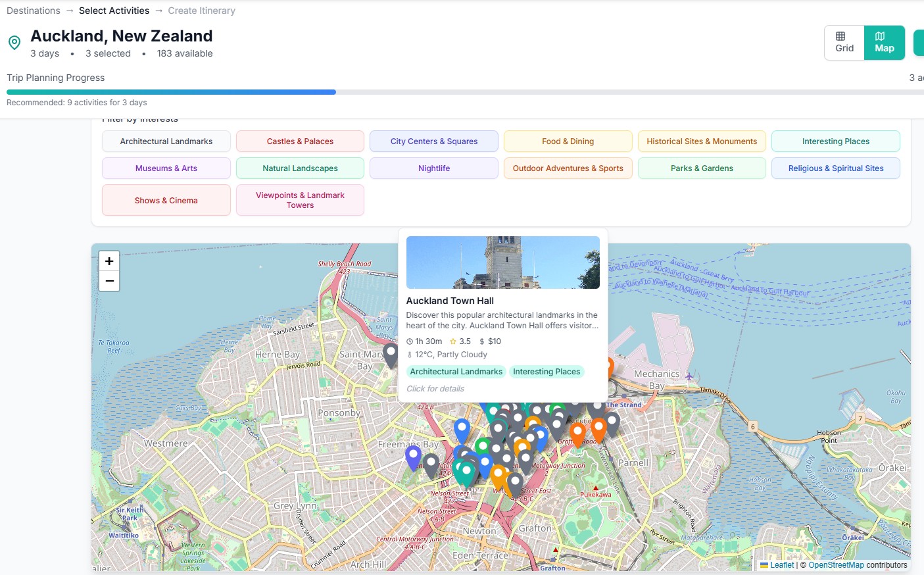Click the dollar icon next to $10
Viewport: 924px width, 575px height.
pyautogui.click(x=482, y=341)
